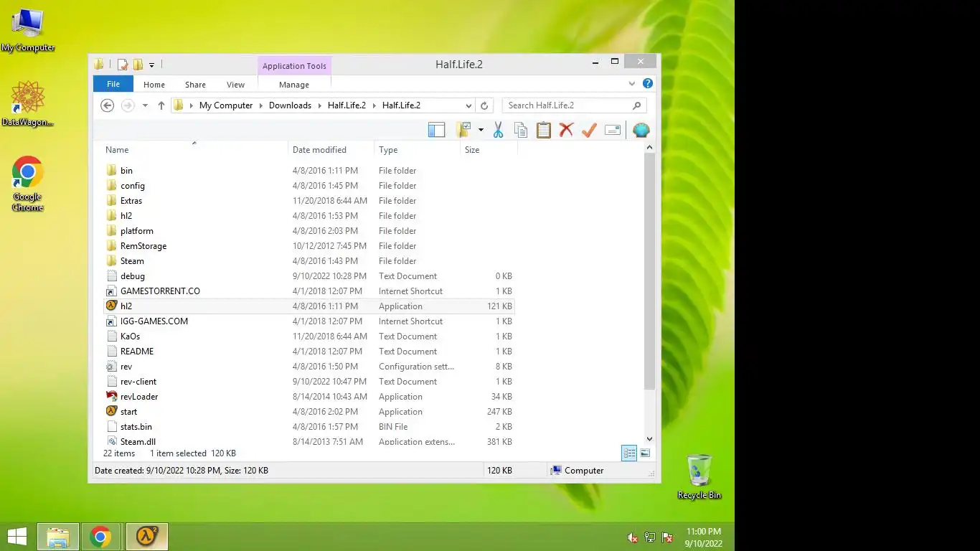
Task: Create new folder from quick access toolbar
Action: pos(138,65)
